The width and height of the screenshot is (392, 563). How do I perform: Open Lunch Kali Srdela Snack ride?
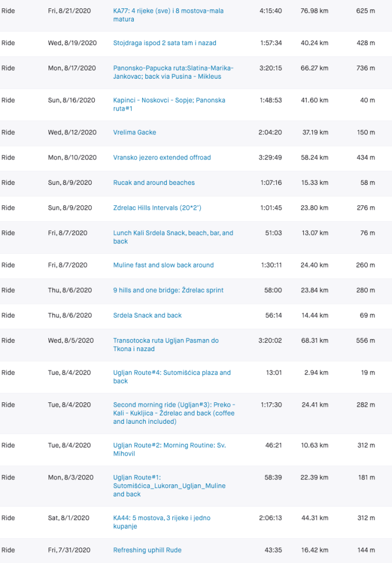(x=173, y=233)
